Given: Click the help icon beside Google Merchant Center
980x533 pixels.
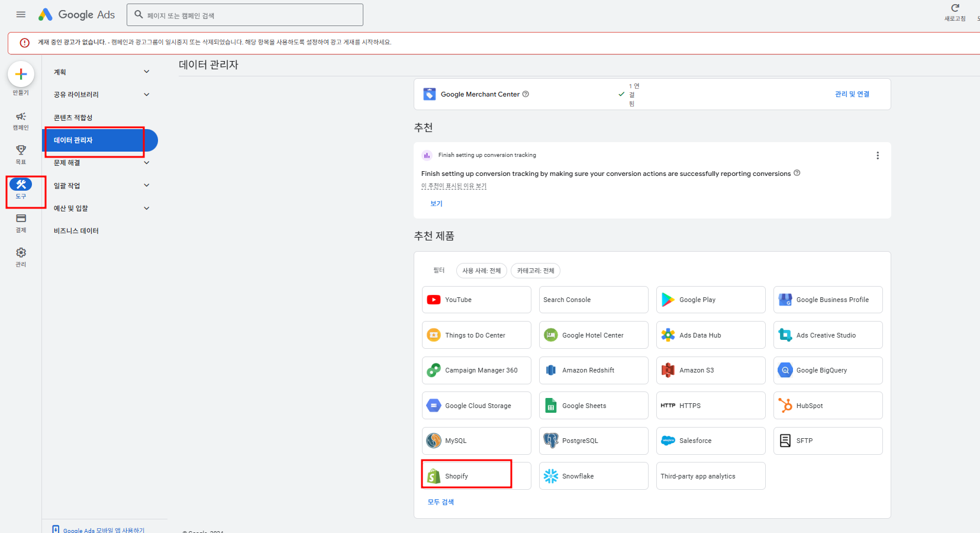Looking at the screenshot, I should 526,94.
